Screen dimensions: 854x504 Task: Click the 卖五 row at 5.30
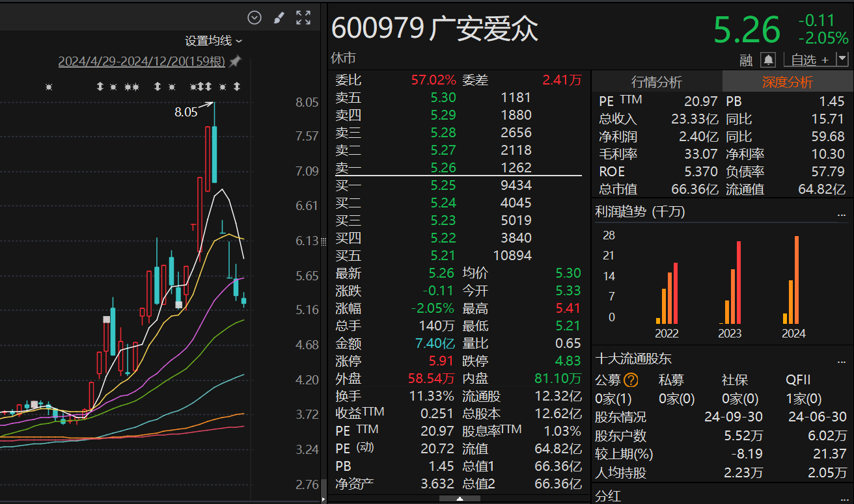coord(459,98)
